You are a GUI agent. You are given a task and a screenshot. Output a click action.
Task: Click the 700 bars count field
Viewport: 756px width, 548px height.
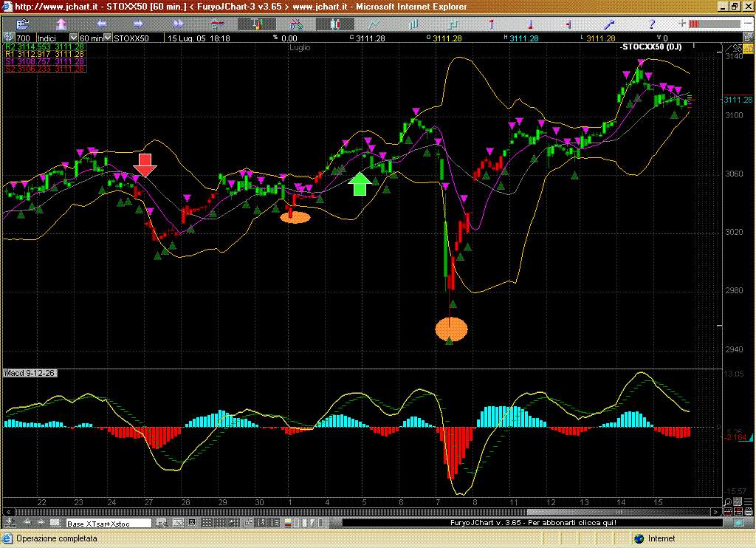tap(23, 38)
